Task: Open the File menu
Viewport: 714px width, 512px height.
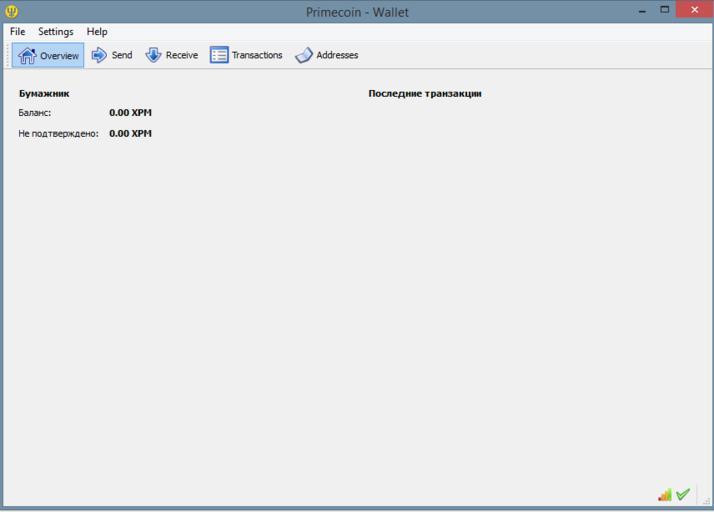Action: (18, 31)
